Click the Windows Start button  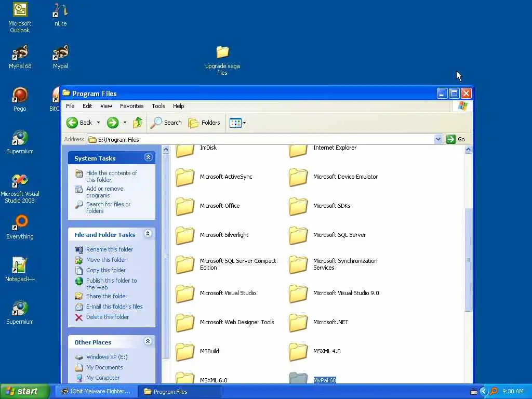point(24,391)
